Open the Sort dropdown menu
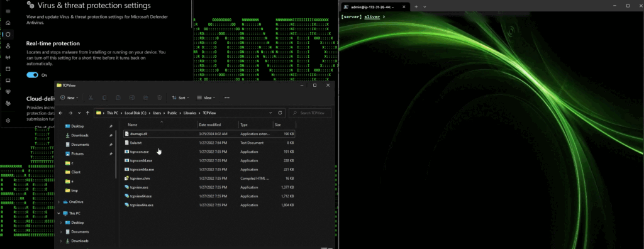This screenshot has width=644, height=249. (x=180, y=98)
